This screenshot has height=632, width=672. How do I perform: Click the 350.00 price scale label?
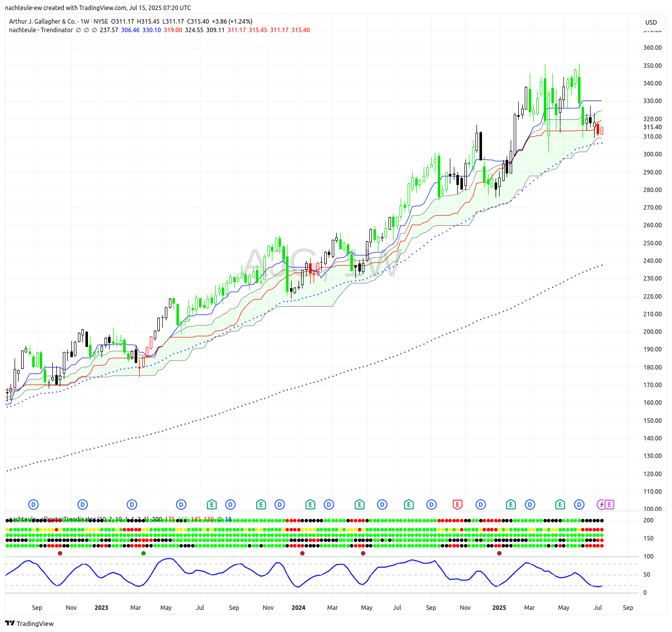click(652, 66)
